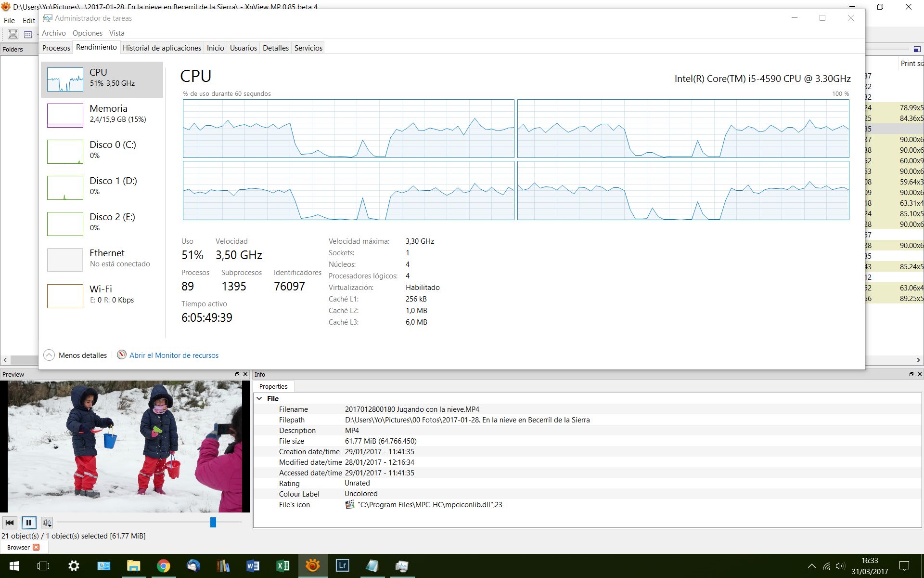The image size is (924, 578).
Task: Undock the Preview panel
Action: (237, 374)
